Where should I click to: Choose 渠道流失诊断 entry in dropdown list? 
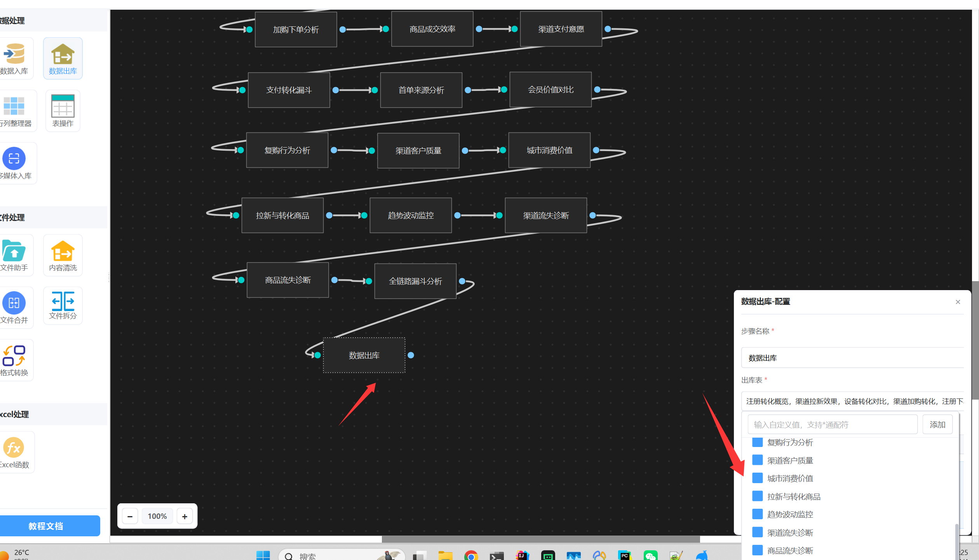coord(790,532)
